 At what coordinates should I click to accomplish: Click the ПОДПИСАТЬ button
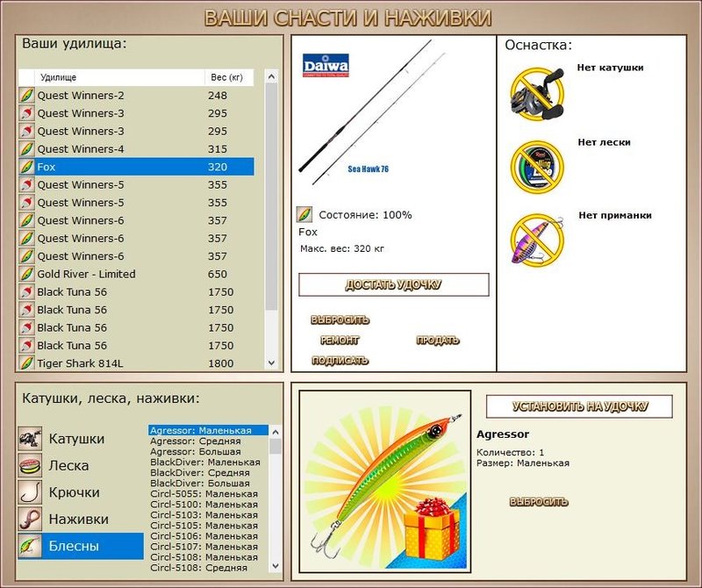click(340, 361)
